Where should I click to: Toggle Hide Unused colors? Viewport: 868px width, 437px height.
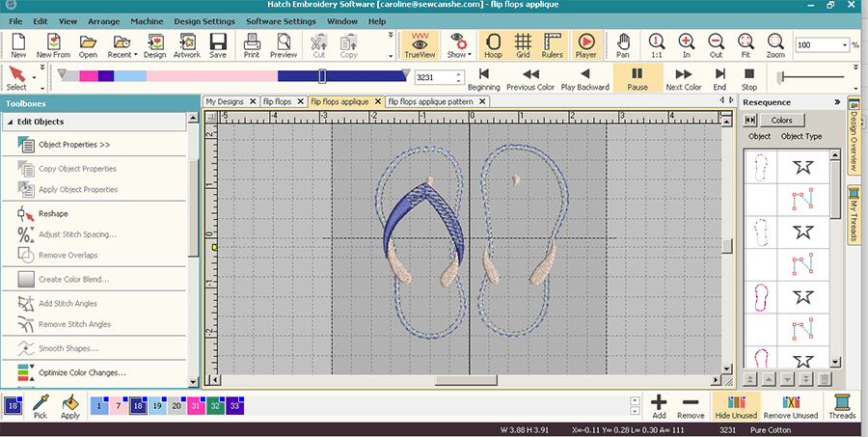(x=735, y=405)
